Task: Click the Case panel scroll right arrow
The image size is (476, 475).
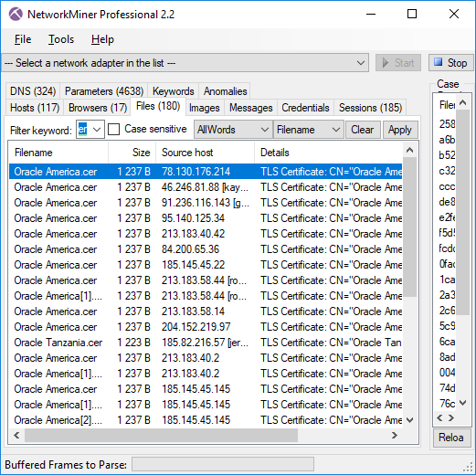Action: 451,417
